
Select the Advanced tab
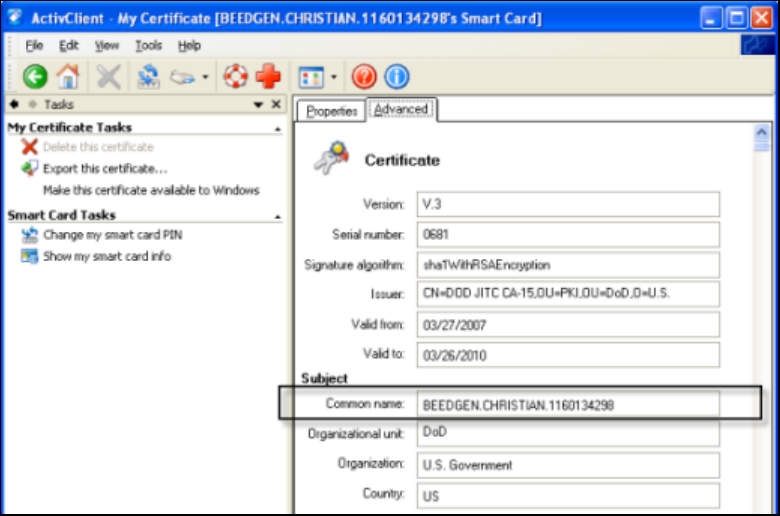(x=401, y=109)
